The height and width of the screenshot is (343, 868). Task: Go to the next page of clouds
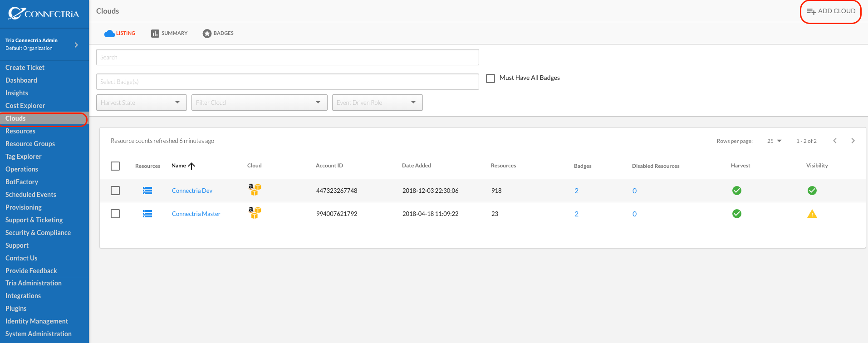tap(853, 141)
